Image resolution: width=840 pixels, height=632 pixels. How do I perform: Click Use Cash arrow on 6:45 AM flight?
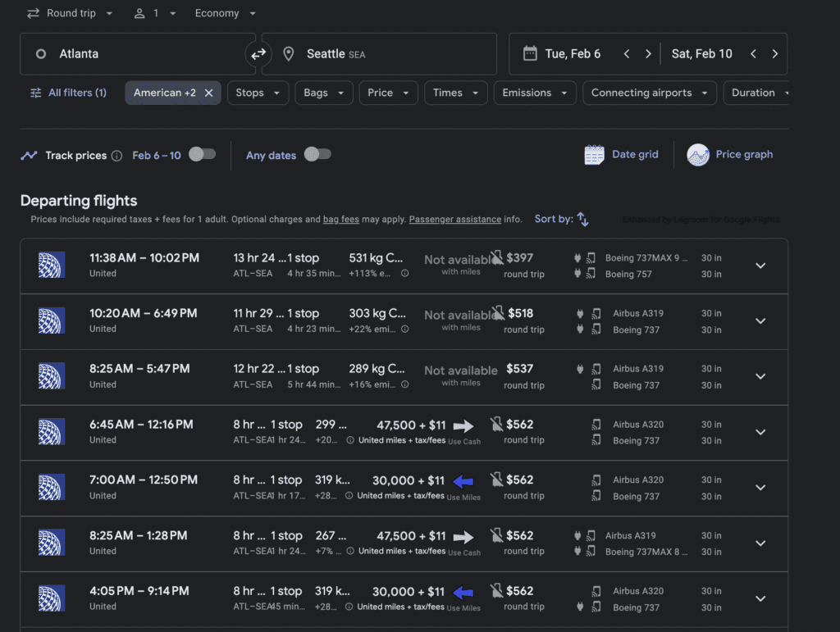[x=463, y=426]
